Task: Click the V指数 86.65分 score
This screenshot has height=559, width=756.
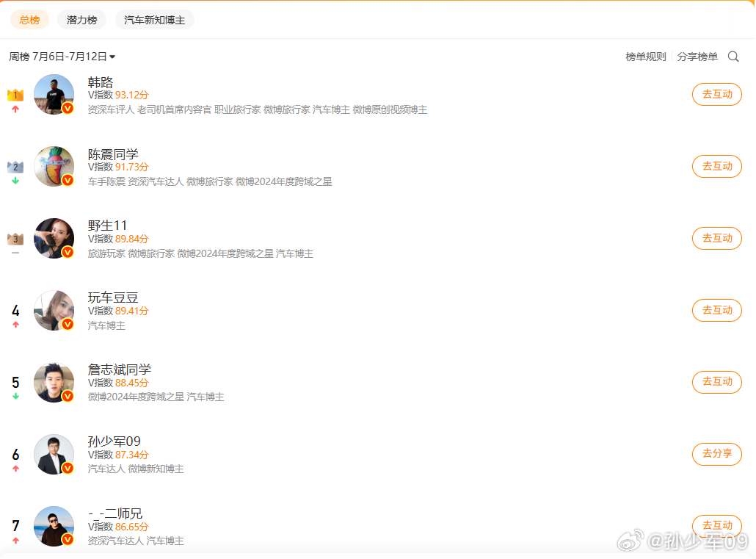Action: pyautogui.click(x=118, y=527)
